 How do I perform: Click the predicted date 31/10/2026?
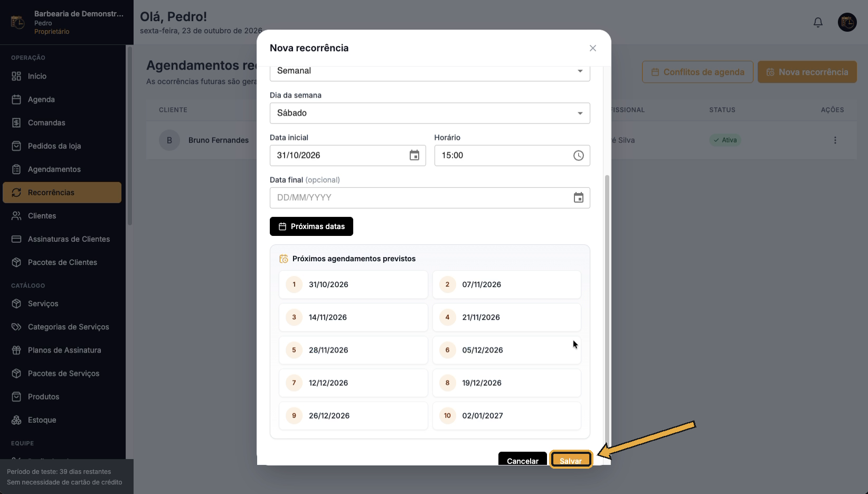pos(353,284)
